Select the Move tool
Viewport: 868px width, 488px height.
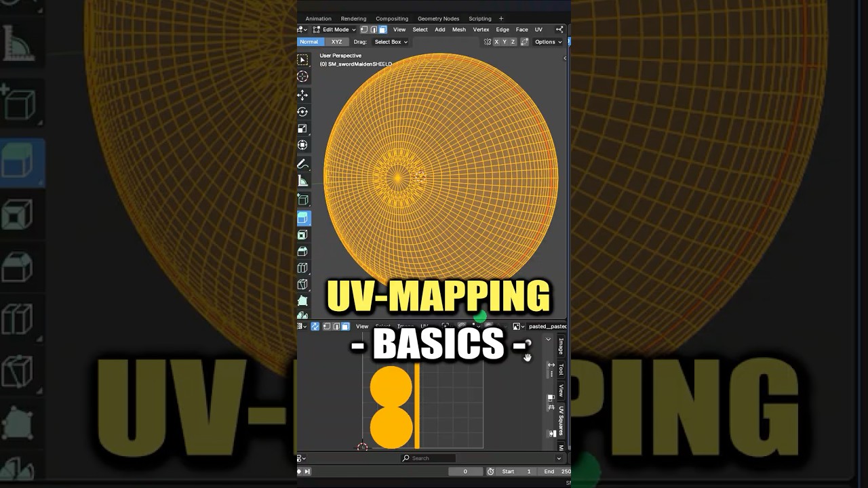303,96
